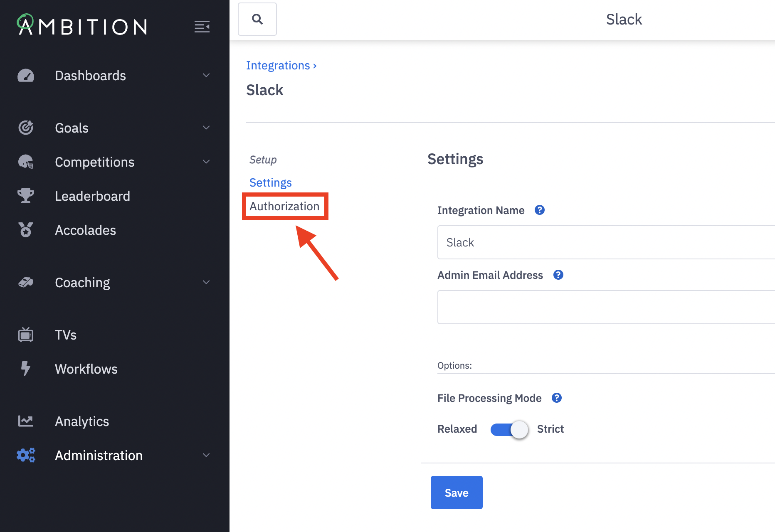Click the search magnifier icon
Viewport: 775px width, 532px height.
pyautogui.click(x=257, y=19)
